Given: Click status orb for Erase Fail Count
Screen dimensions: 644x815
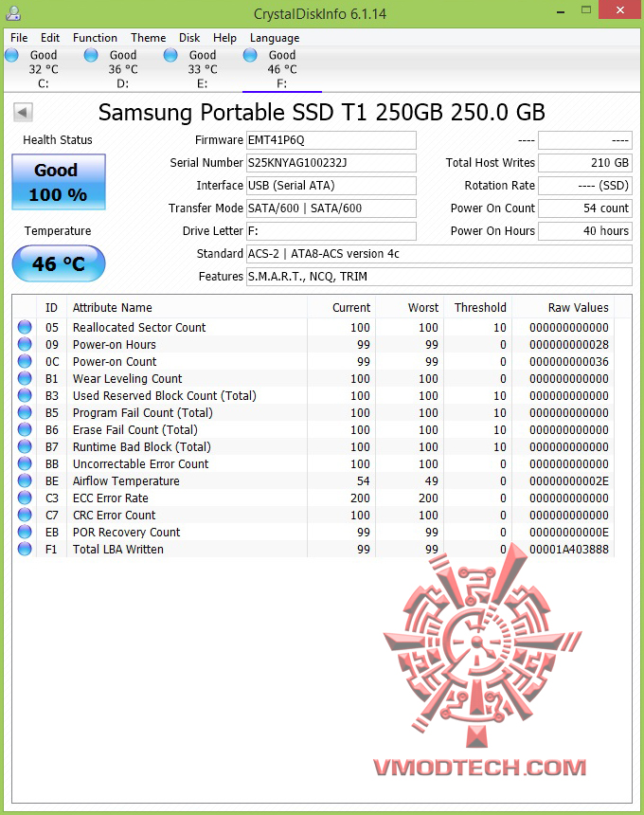Looking at the screenshot, I should point(25,429).
